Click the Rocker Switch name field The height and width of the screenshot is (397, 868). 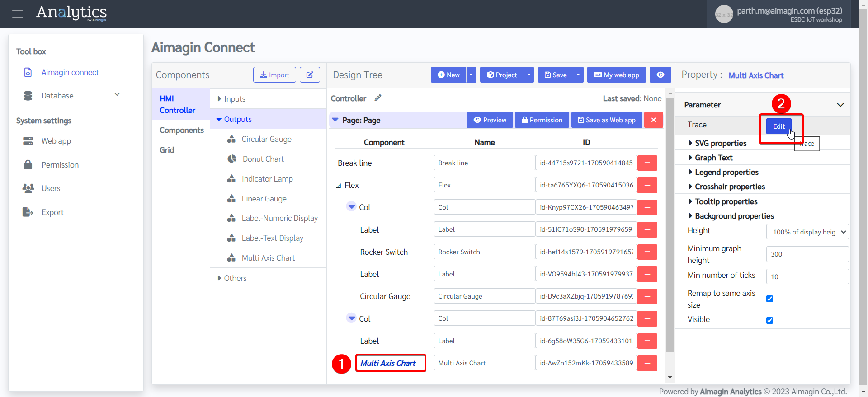(485, 252)
